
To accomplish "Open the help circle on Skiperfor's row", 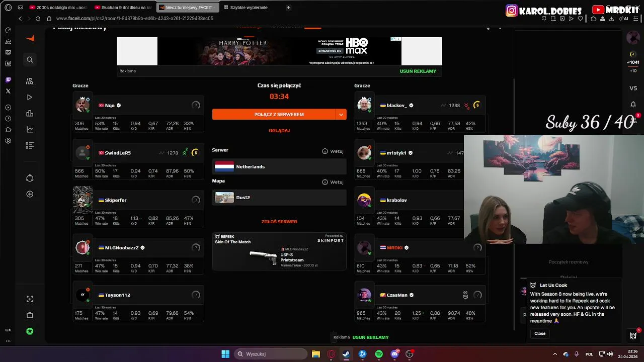I will 196,200.
